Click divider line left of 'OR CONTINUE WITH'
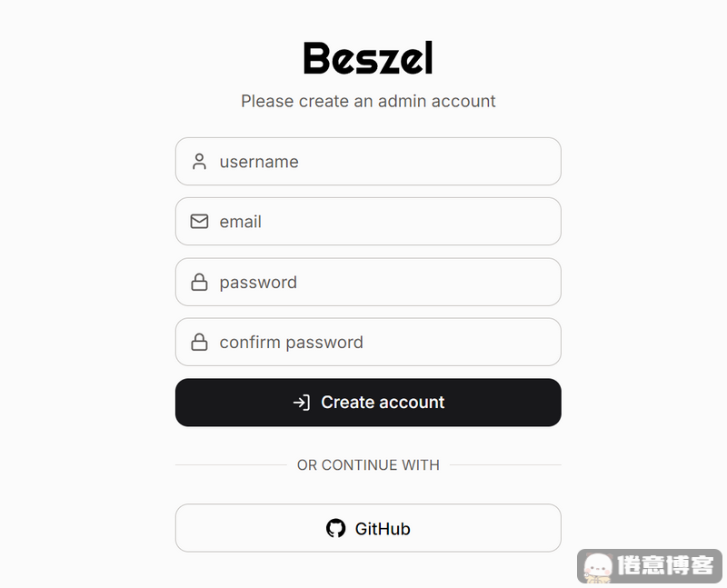 [x=231, y=465]
